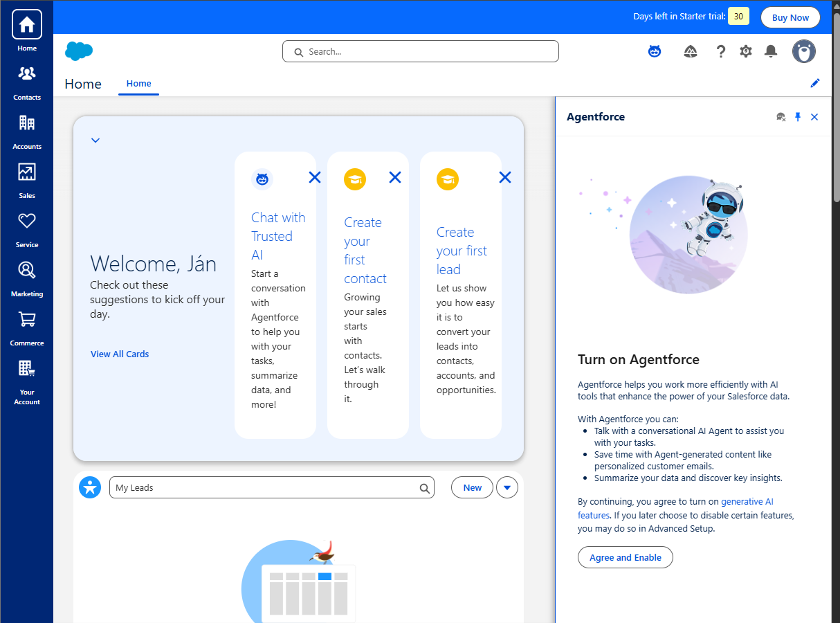Open the Setup gear icon

746,51
